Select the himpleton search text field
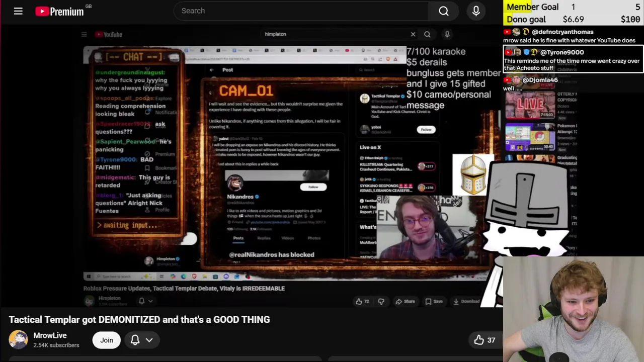 tap(335, 34)
